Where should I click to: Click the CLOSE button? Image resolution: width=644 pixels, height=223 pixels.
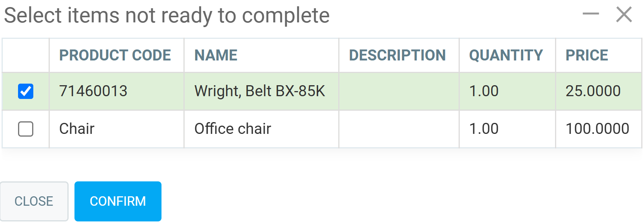point(34,201)
